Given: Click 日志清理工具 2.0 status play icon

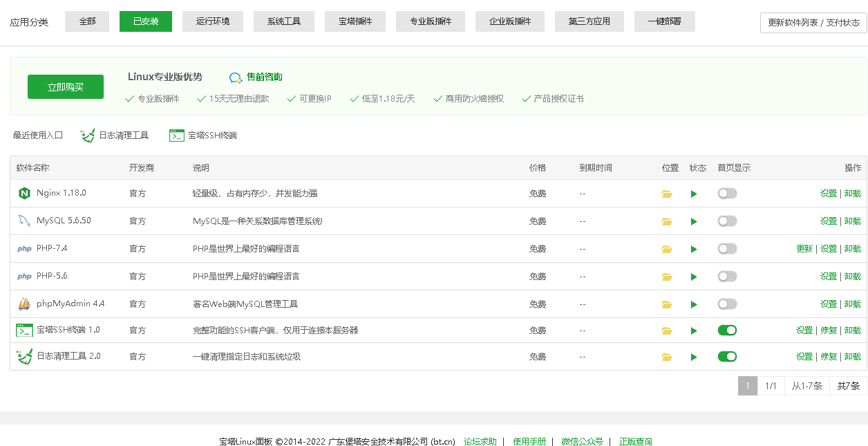Looking at the screenshot, I should tap(694, 357).
